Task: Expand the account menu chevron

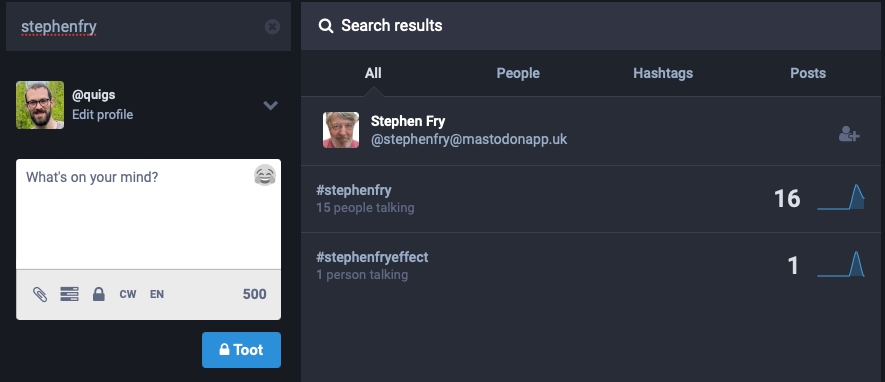Action: [271, 106]
